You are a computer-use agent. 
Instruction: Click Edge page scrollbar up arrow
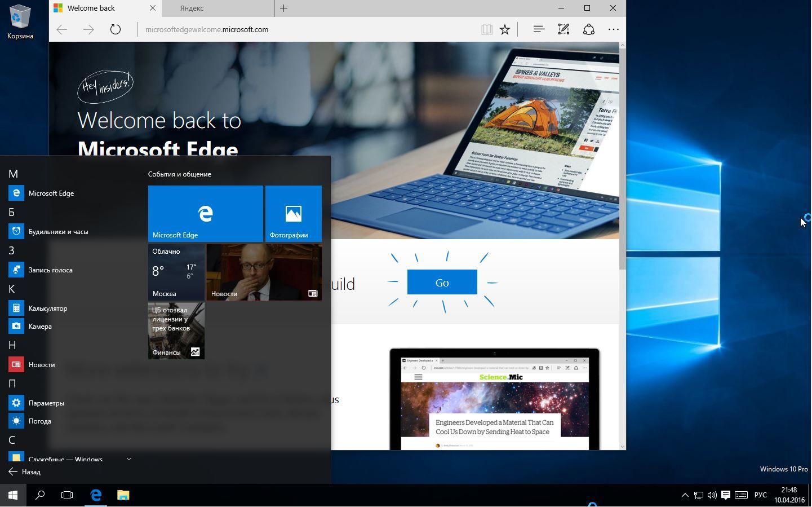(x=623, y=45)
